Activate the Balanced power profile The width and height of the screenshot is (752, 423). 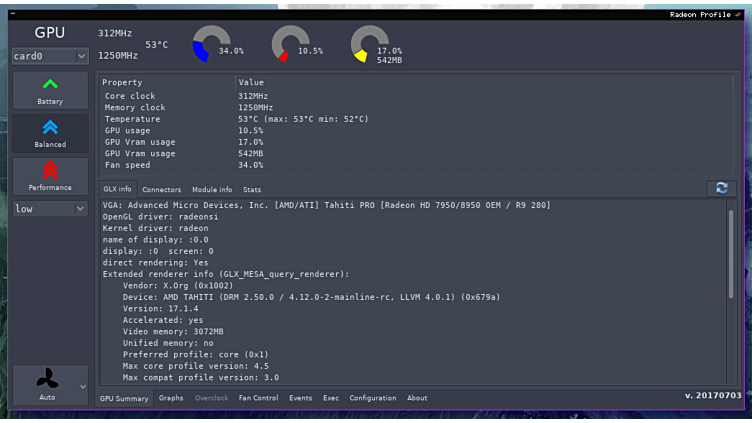50,133
